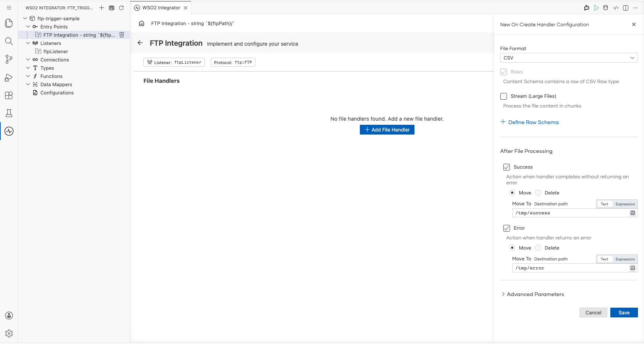Screen dimensions: 644x344
Task: Open the Accounts menu icon
Action: (x=9, y=316)
